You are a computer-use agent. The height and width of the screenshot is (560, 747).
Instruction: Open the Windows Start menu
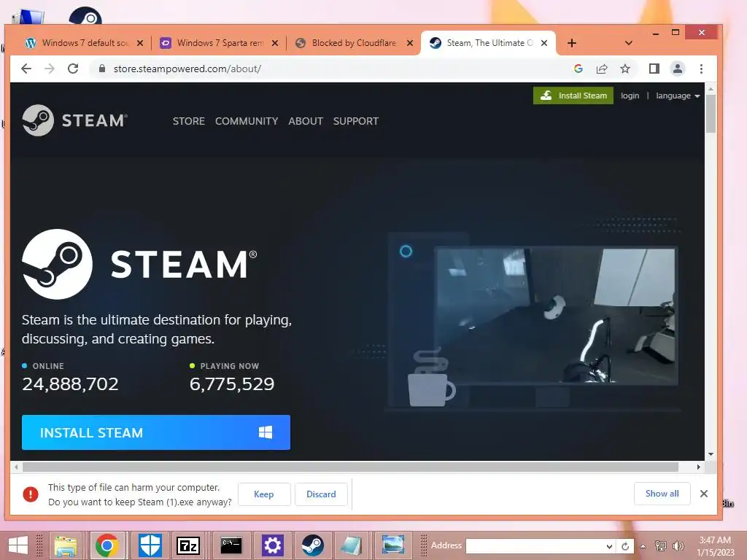tap(18, 545)
